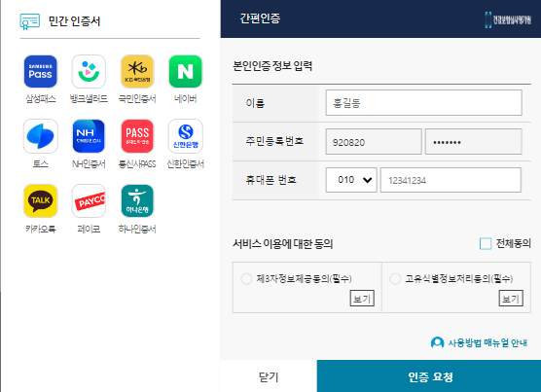This screenshot has width=541, height=392.
Task: Click 보기 for 고유식별정보처리동의
Action: click(511, 299)
